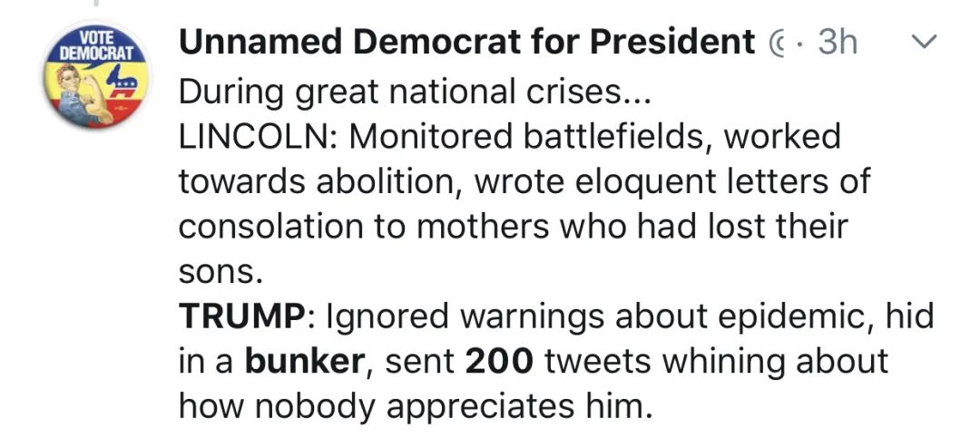The width and height of the screenshot is (980, 447).
Task: Click the 'VOTE DEMOCRAT' text on the badge
Action: coord(95,45)
